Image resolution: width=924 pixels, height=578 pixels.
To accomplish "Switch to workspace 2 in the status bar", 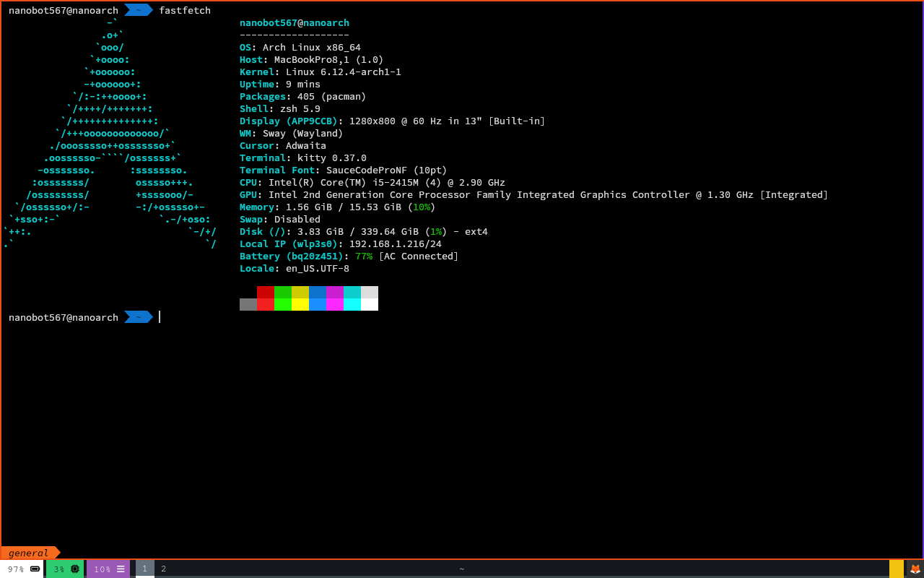I will point(163,569).
